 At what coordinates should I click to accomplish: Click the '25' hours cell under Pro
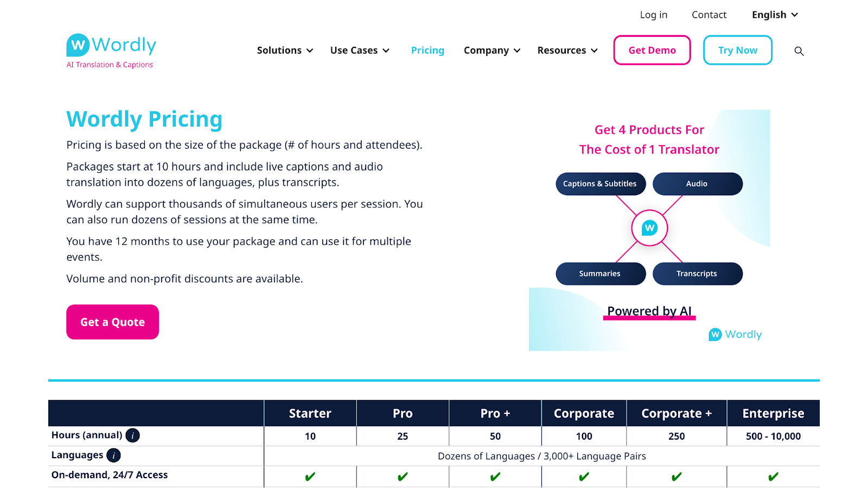click(x=403, y=436)
